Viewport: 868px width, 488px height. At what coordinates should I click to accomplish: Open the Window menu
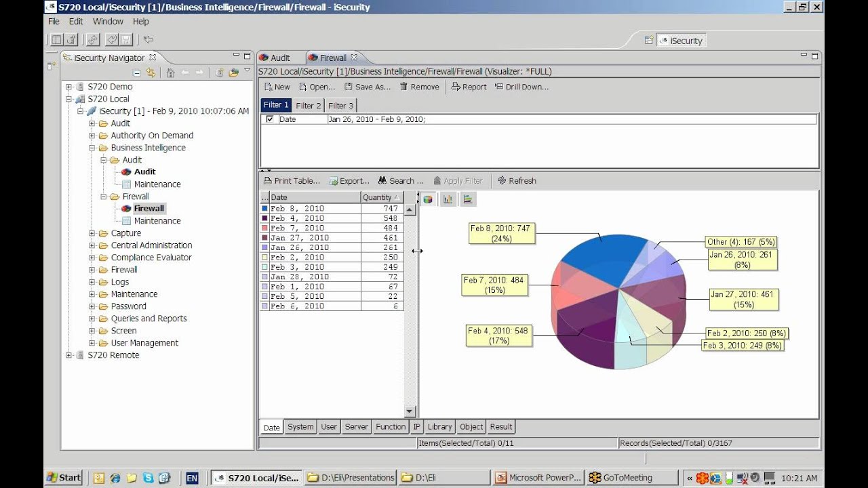108,22
